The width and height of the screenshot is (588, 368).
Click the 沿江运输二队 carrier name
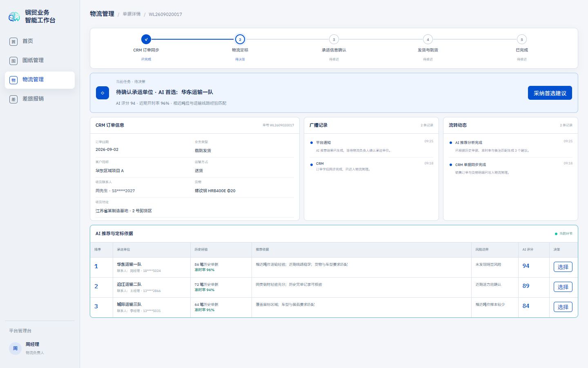[x=129, y=285]
